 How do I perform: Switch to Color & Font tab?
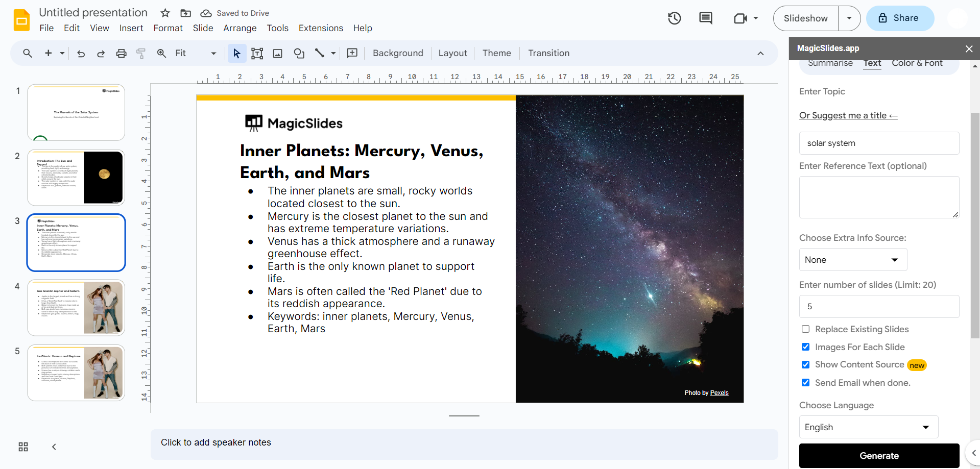point(917,63)
